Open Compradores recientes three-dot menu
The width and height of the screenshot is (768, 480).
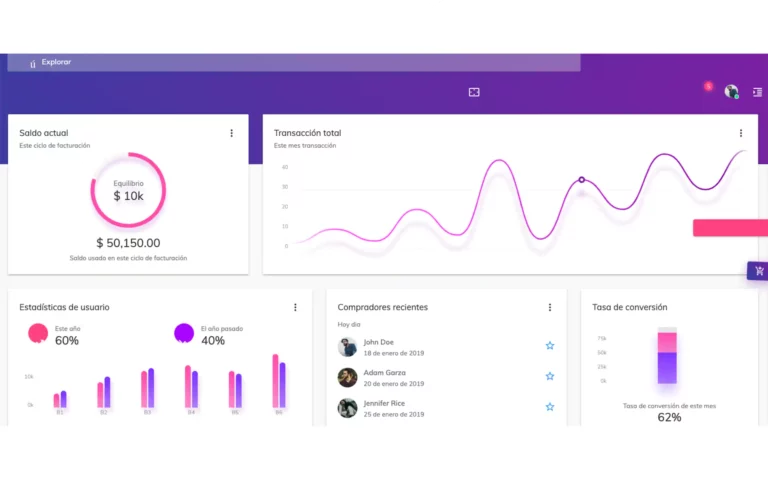click(x=549, y=307)
